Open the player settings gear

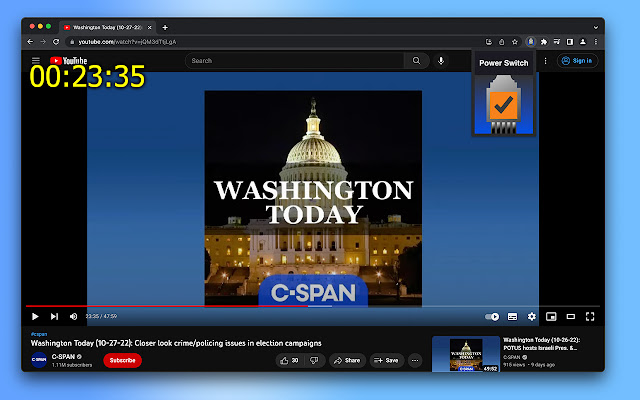[x=531, y=317]
